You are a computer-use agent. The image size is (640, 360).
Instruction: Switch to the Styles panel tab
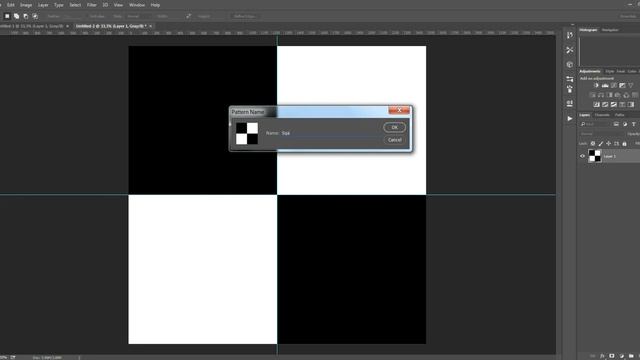tap(610, 71)
